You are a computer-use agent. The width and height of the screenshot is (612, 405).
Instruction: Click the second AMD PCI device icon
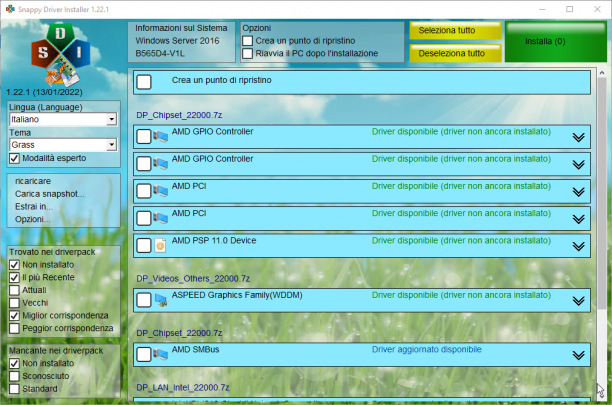160,218
